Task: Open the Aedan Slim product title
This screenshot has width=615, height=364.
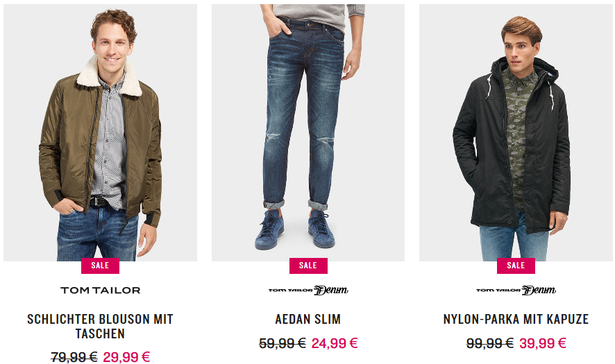Action: tap(308, 319)
